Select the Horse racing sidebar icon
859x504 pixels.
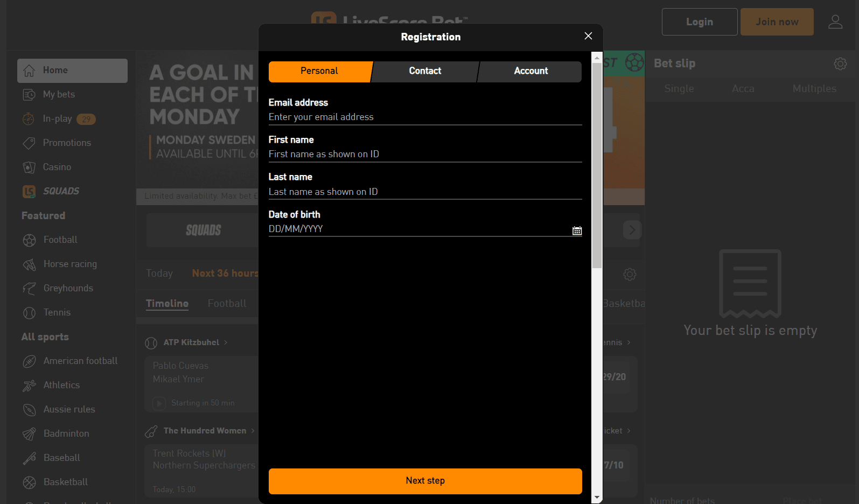pos(29,264)
